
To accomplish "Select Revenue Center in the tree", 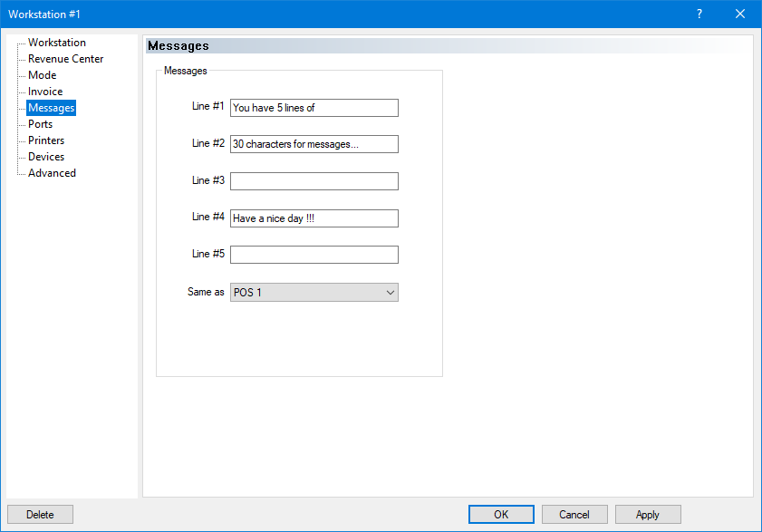I will 65,59.
